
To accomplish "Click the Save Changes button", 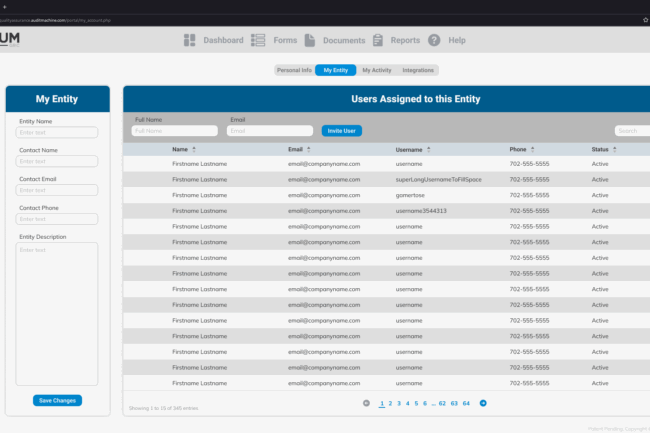I will click(57, 400).
